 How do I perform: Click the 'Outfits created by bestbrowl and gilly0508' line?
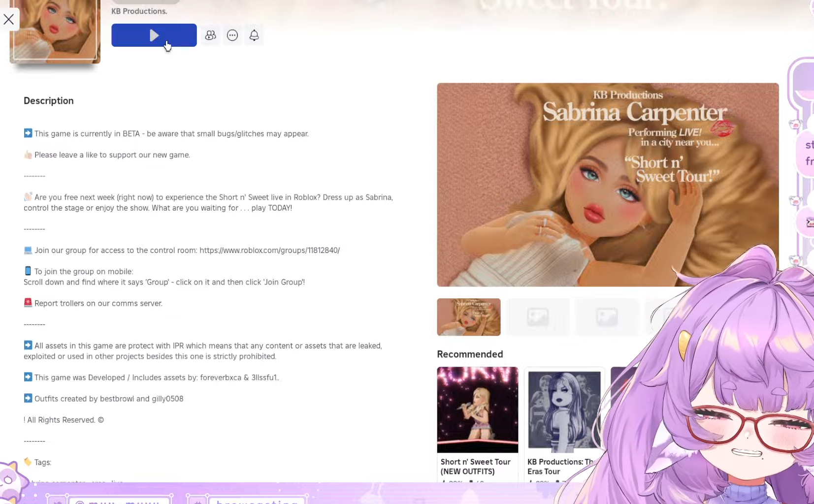pyautogui.click(x=103, y=399)
